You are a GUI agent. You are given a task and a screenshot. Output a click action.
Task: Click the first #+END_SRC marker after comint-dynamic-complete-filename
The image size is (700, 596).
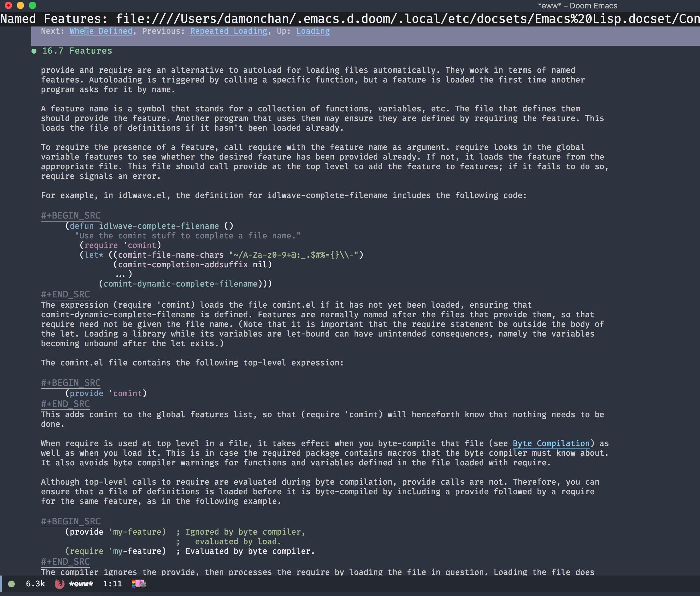[x=65, y=294]
